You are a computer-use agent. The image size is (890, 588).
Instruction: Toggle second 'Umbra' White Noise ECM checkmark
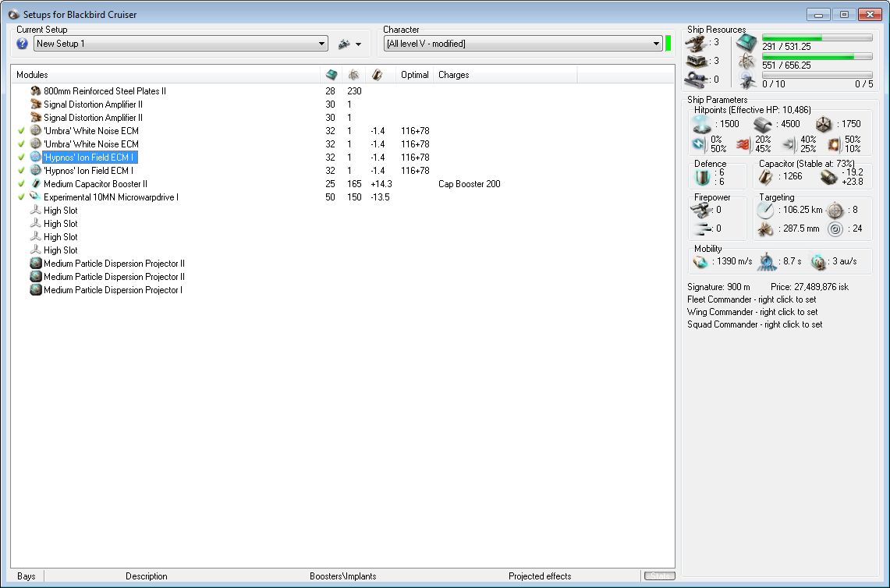(x=21, y=144)
